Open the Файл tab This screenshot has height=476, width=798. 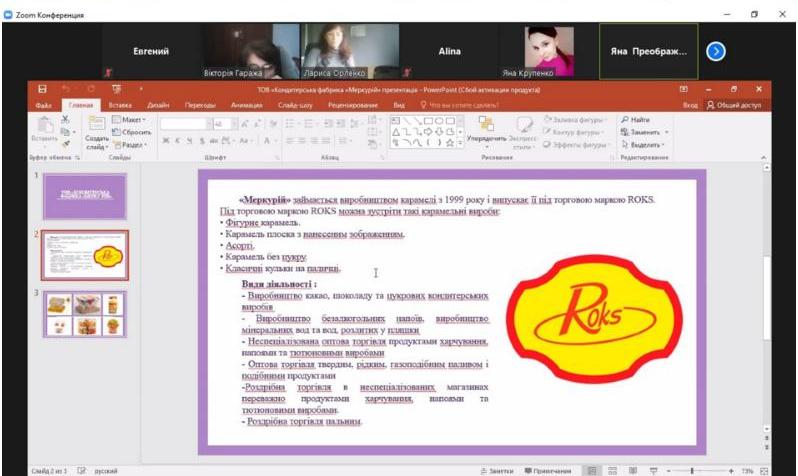tap(44, 105)
